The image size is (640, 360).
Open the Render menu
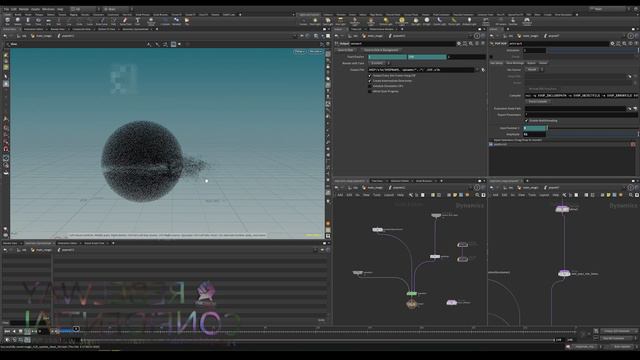24,9
